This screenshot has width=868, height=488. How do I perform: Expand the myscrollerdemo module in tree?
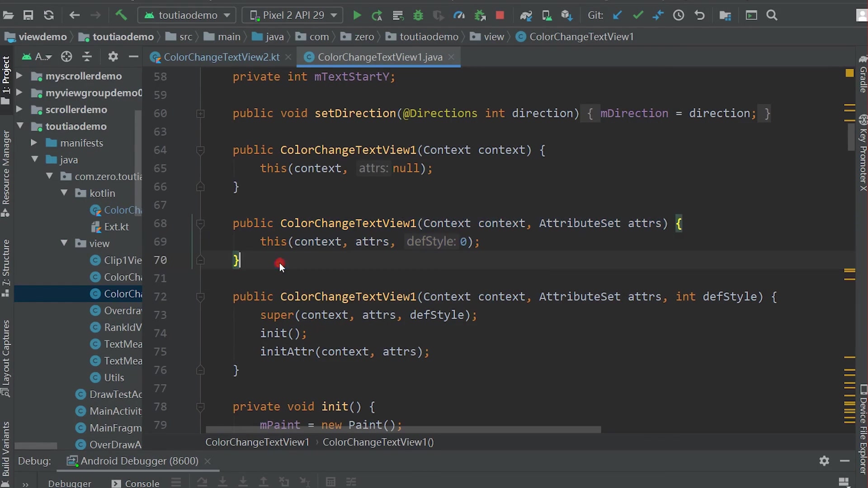coord(19,76)
